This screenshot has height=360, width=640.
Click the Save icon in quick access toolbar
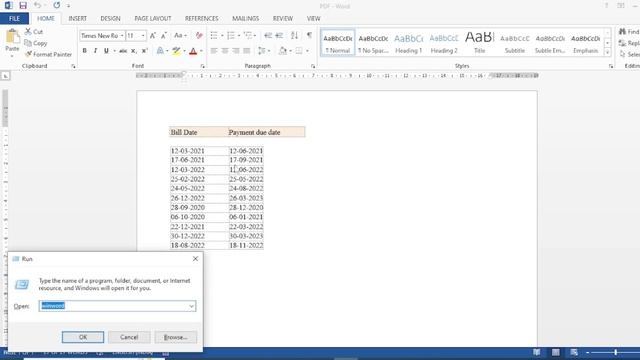23,5
